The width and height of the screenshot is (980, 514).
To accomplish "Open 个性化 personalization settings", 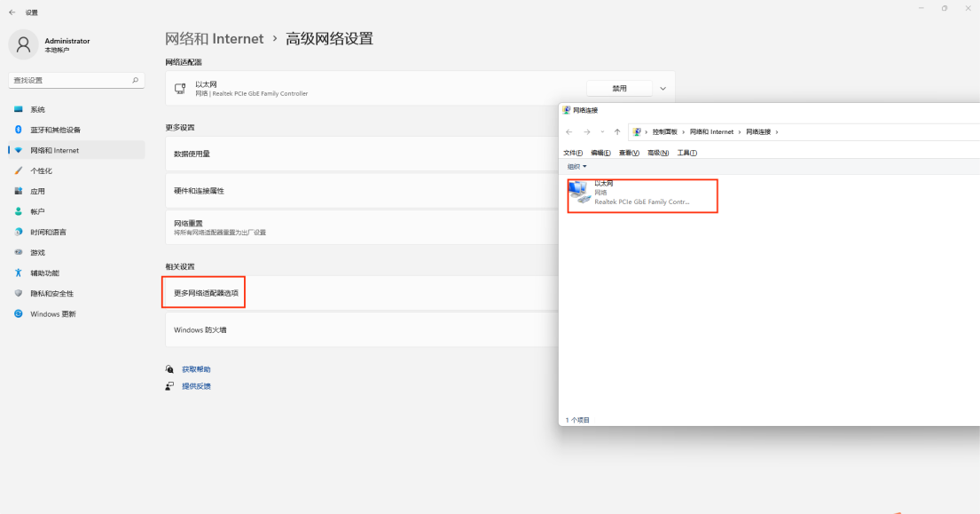I will coord(42,170).
